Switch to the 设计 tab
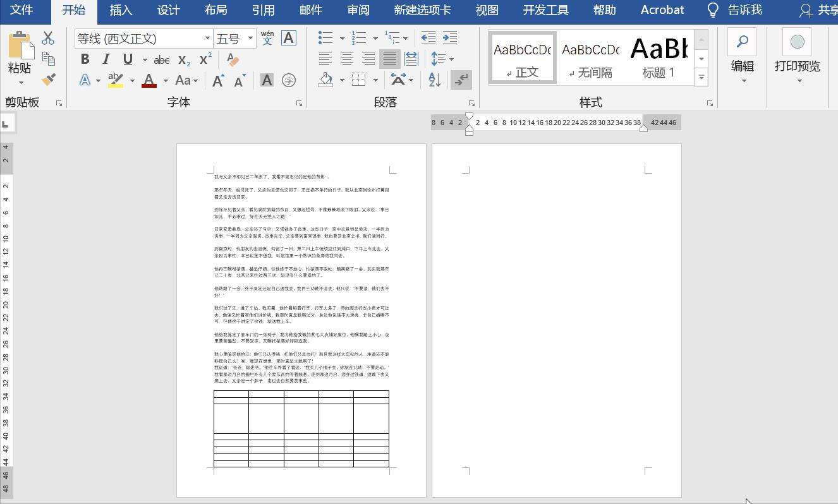838x504 pixels. coord(168,10)
